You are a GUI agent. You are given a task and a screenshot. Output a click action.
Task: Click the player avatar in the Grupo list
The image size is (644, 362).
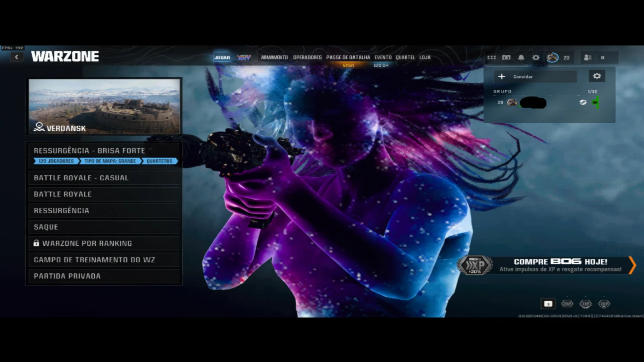(x=512, y=102)
